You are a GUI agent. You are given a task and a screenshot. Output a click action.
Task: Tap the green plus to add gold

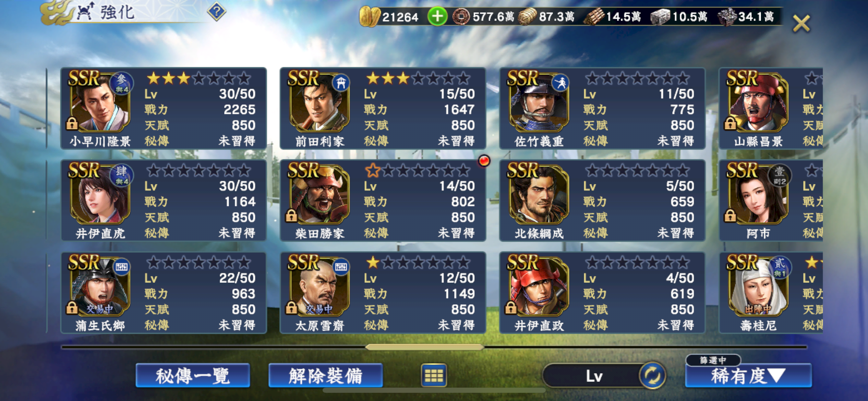(437, 16)
